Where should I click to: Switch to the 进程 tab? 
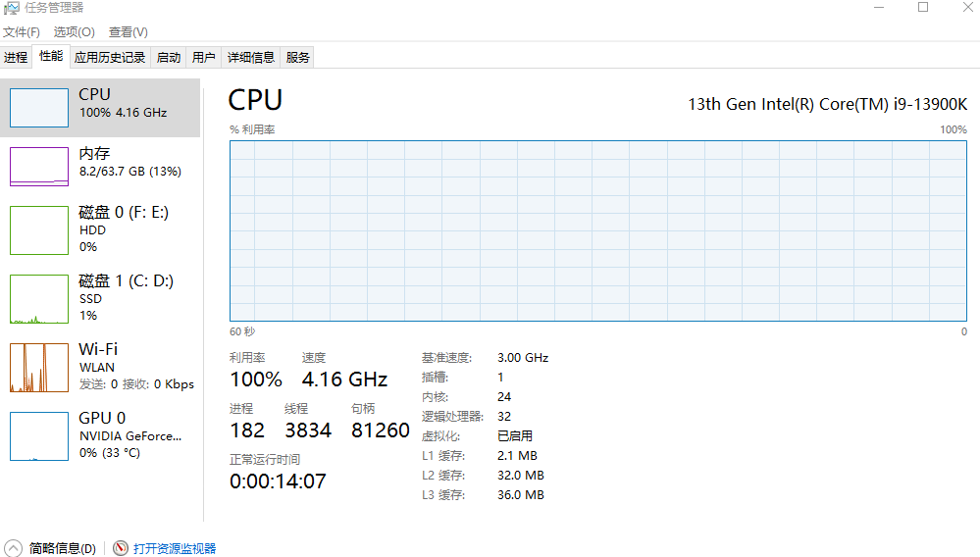[x=16, y=58]
